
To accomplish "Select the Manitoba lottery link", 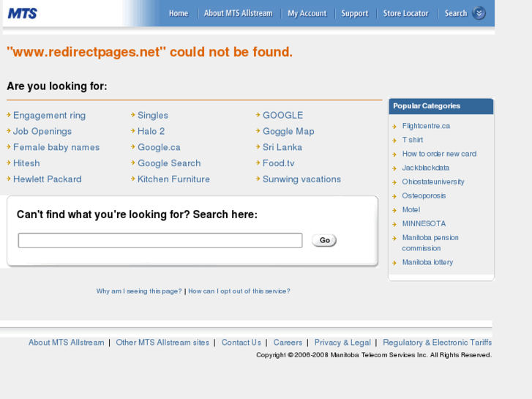I will (x=427, y=262).
